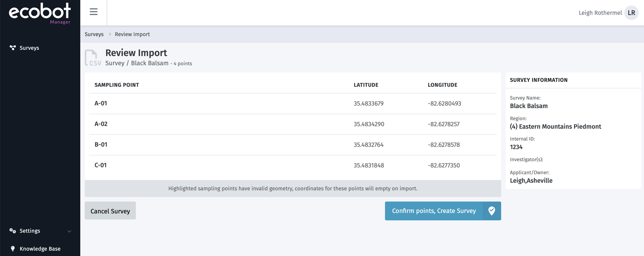Go to Surveys breadcrumb link
The width and height of the screenshot is (644, 256).
94,34
